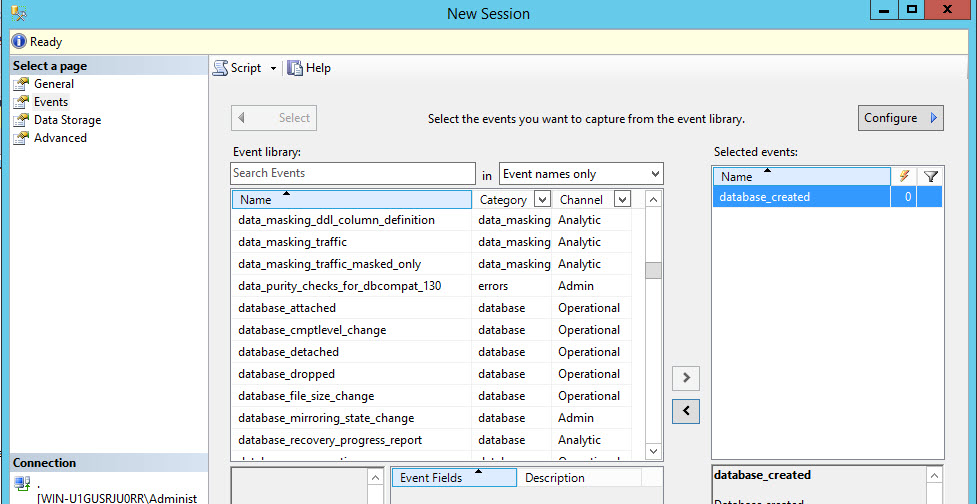Click the Search Events input field

tap(353, 173)
